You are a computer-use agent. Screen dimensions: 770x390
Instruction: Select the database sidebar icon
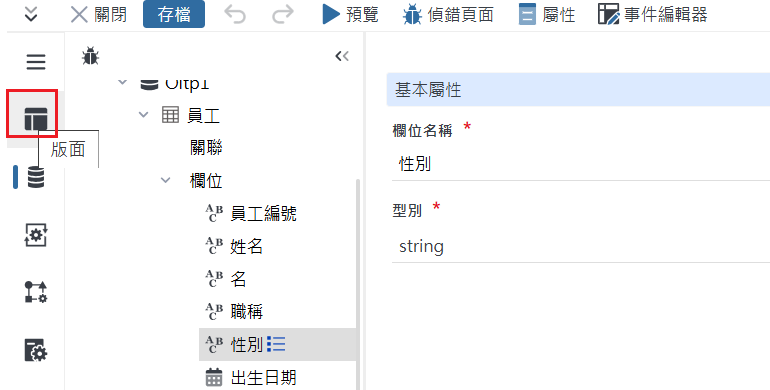coord(35,177)
